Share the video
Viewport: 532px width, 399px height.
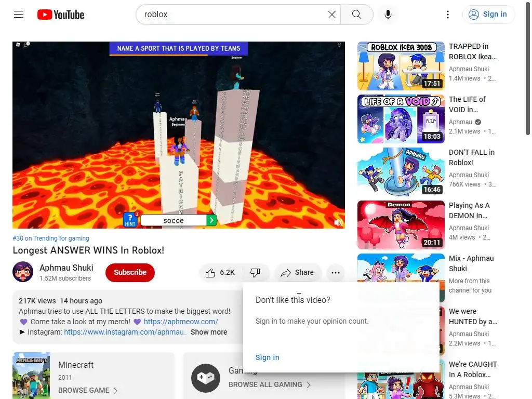pyautogui.click(x=298, y=272)
